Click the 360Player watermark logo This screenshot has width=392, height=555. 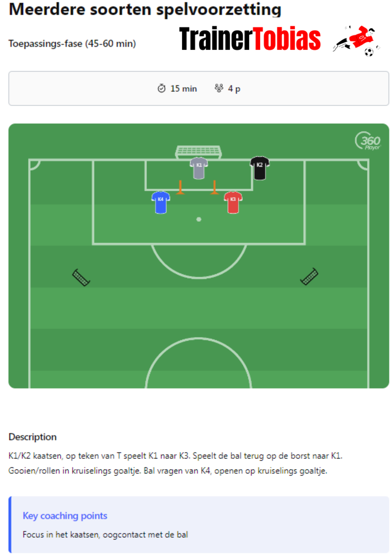pyautogui.click(x=368, y=141)
